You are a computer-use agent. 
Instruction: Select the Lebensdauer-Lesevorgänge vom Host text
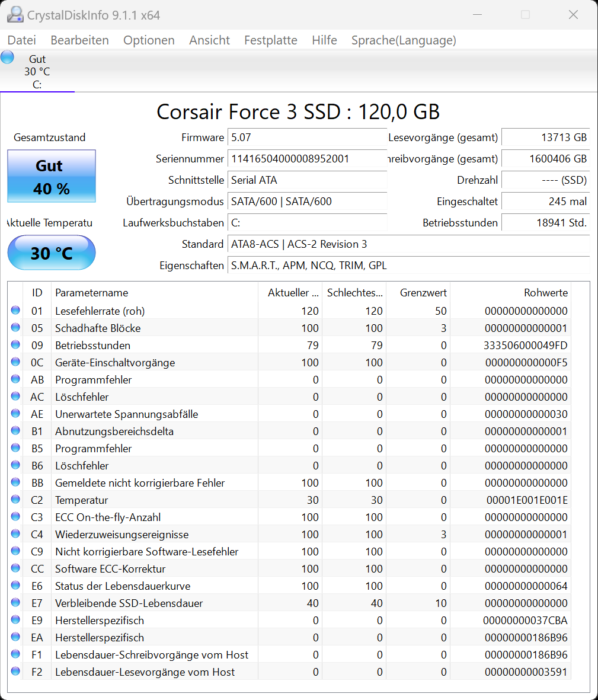pos(145,672)
